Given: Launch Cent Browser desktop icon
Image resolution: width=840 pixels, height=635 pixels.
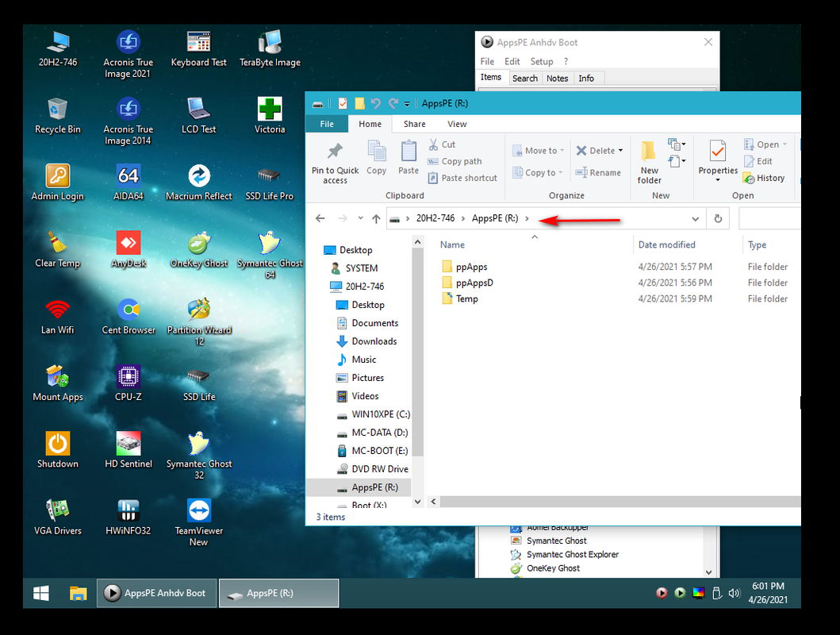Looking at the screenshot, I should tap(128, 316).
